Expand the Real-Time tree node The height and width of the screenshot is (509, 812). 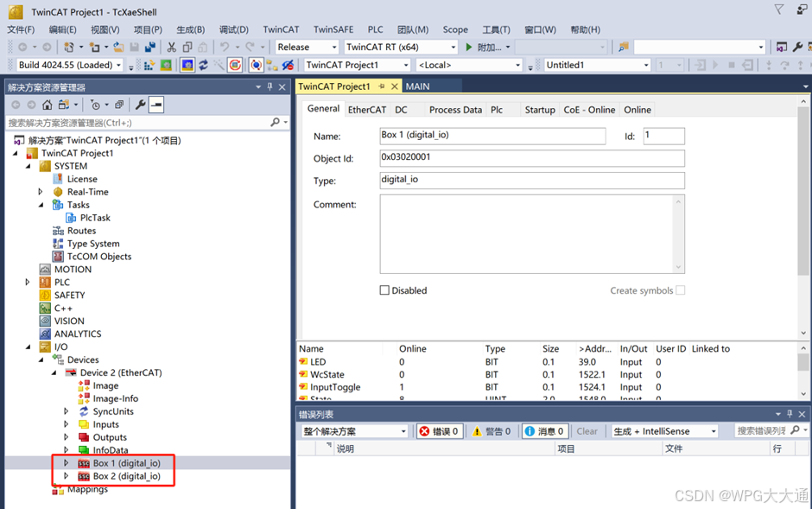coord(41,192)
